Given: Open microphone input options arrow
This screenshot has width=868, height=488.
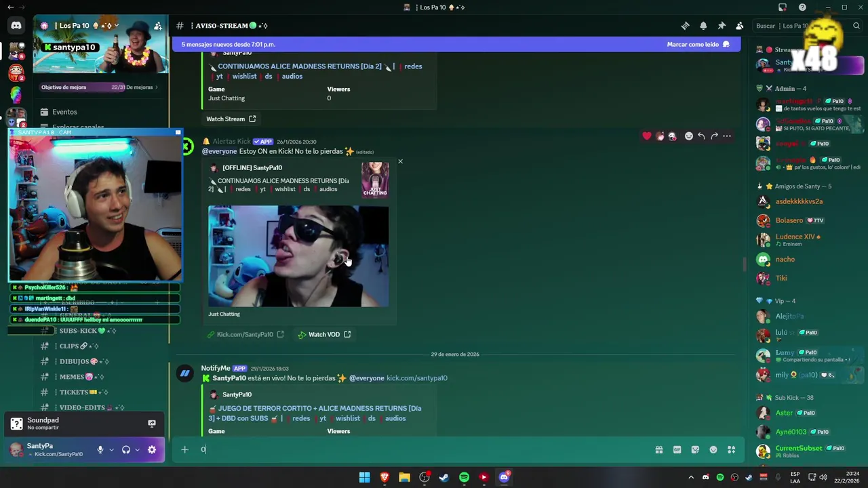Looking at the screenshot, I should (111, 449).
